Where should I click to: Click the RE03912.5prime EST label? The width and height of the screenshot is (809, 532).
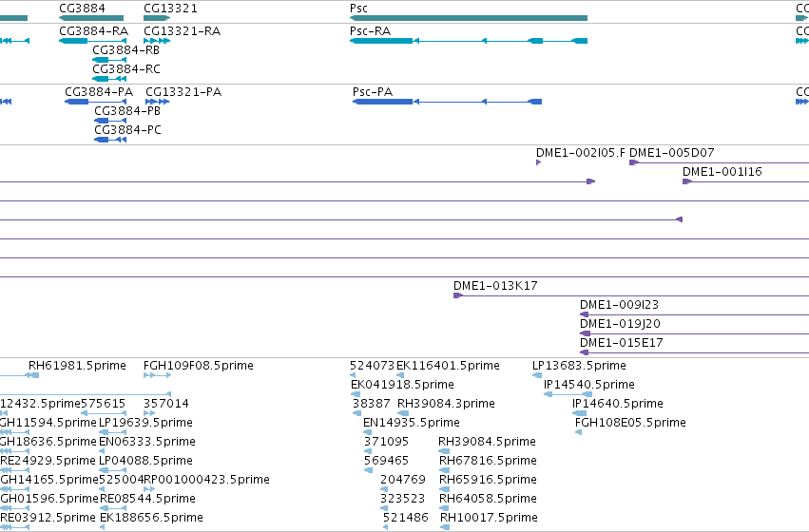click(x=48, y=518)
